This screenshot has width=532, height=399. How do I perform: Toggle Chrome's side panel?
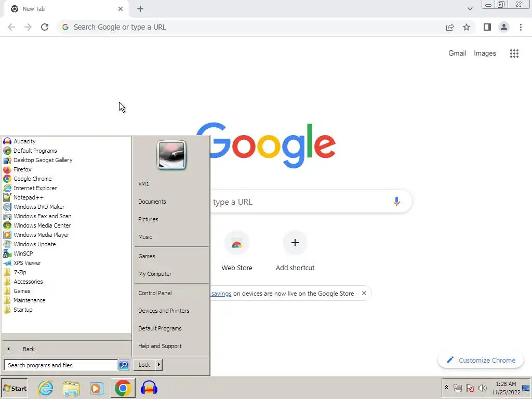pos(487,27)
